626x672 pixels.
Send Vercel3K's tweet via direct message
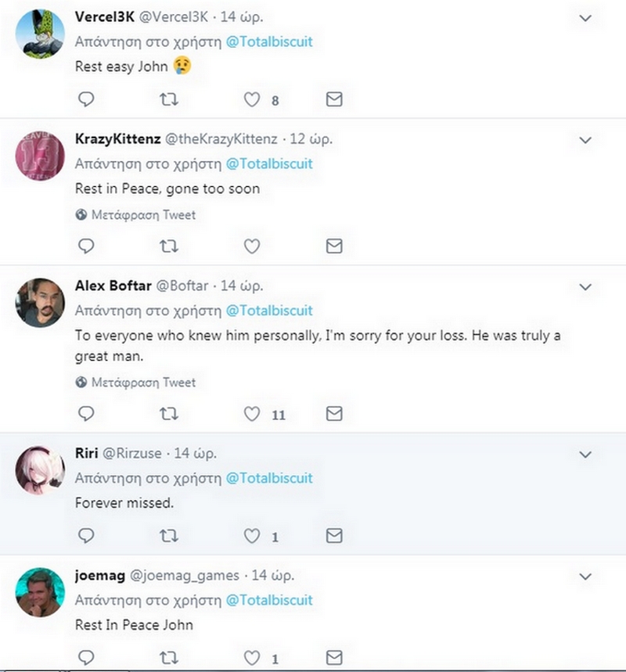coord(334,99)
